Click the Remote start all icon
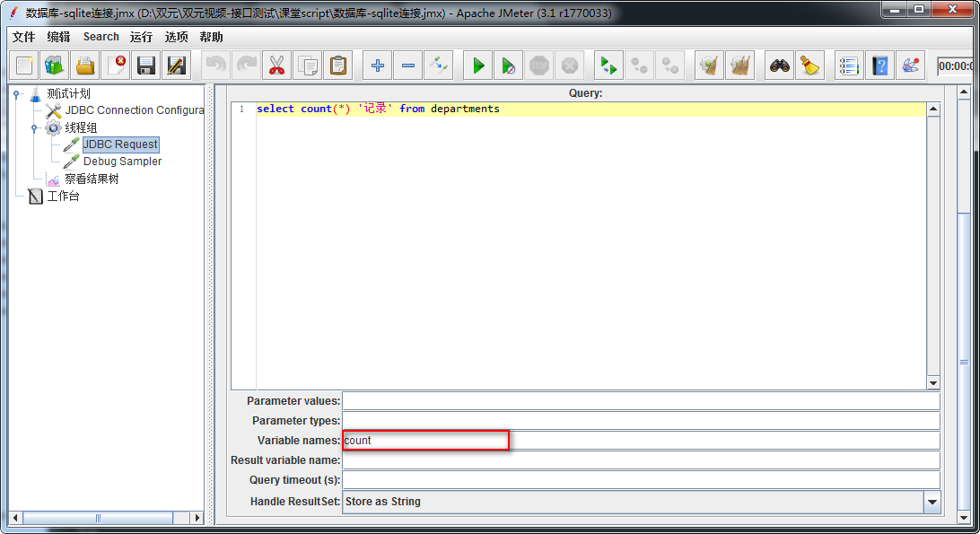The width and height of the screenshot is (980, 534). point(608,66)
